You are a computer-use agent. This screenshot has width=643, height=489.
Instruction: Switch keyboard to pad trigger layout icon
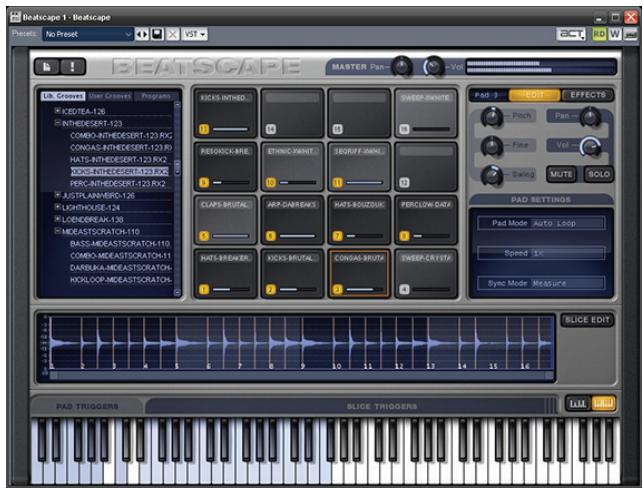point(578,404)
